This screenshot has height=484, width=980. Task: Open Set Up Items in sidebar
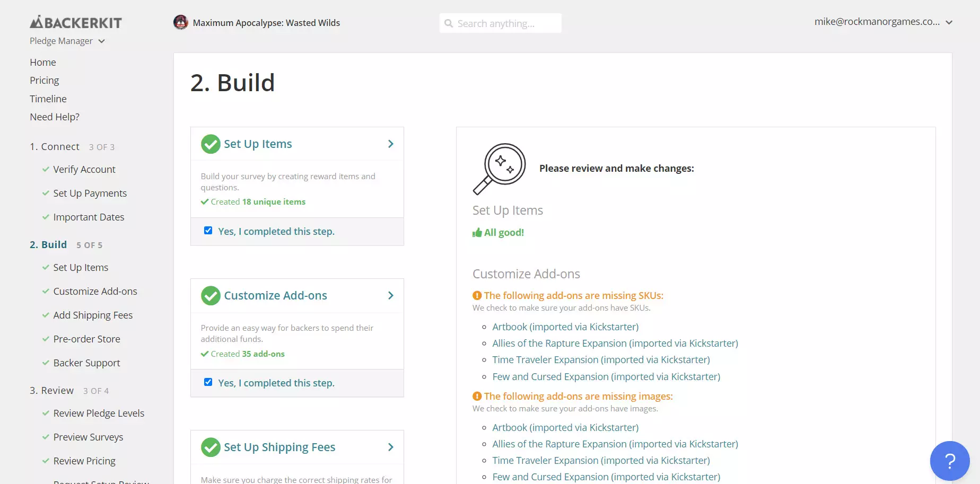click(81, 267)
